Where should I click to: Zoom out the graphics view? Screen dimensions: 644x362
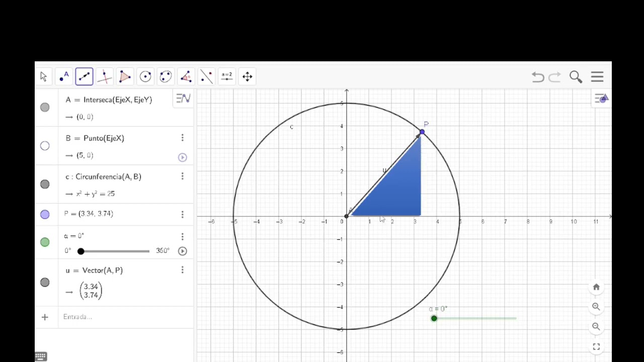click(x=596, y=327)
